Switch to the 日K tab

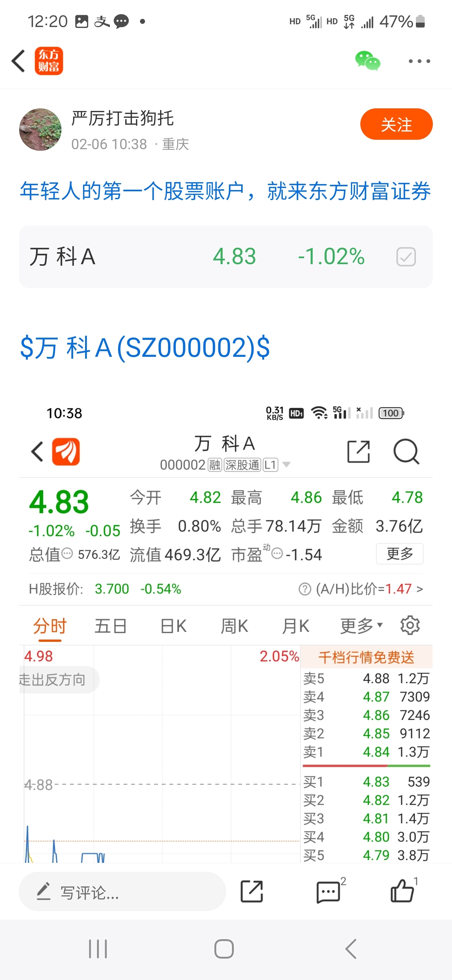(x=173, y=626)
